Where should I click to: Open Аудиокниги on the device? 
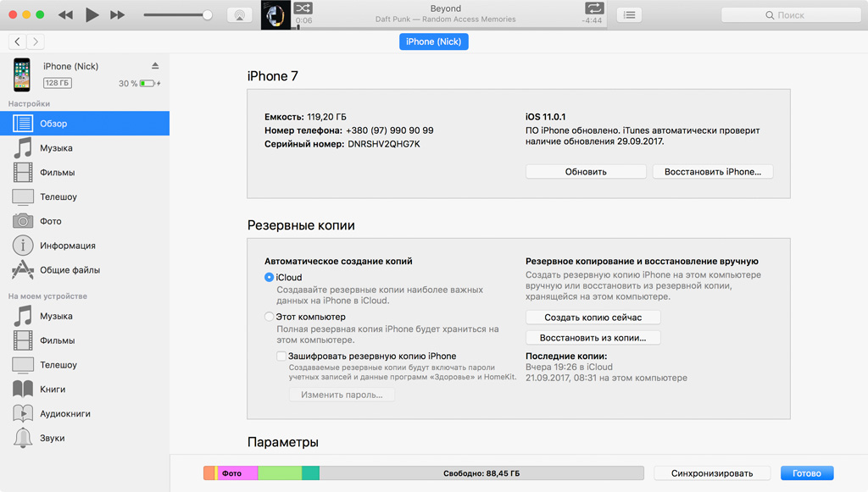[x=85, y=413]
